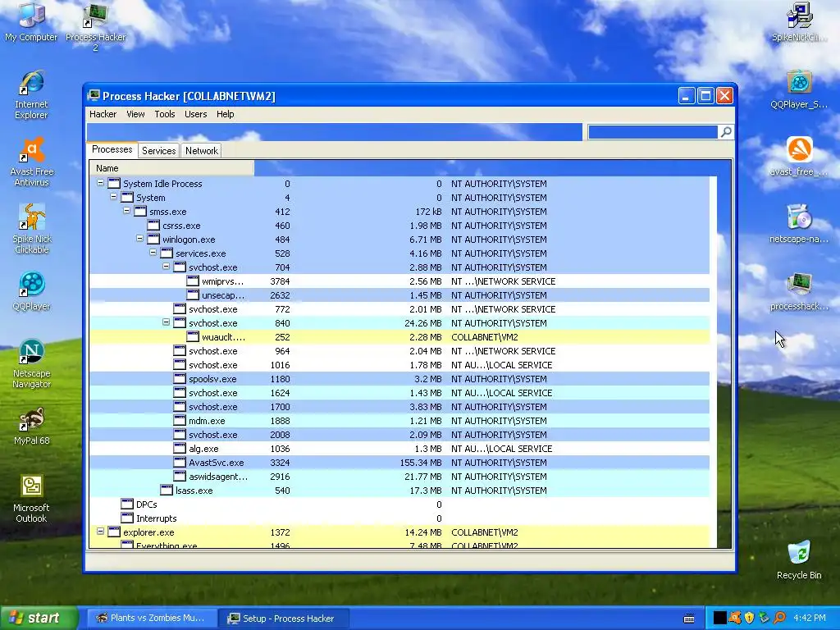Open the Users menu
Screen dimensions: 840x630
(x=195, y=114)
